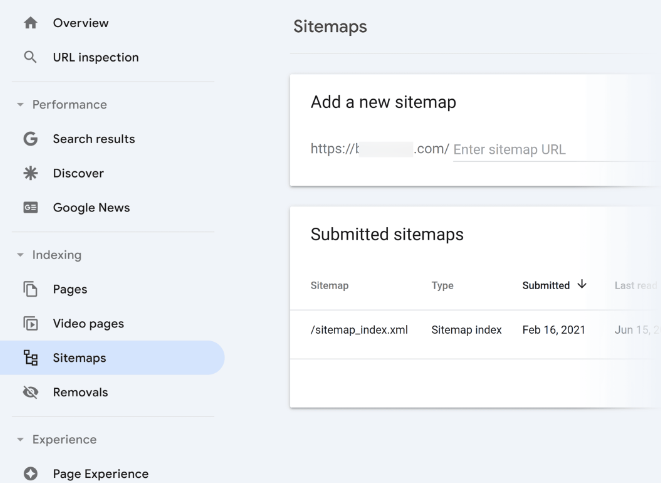Collapse the Experience section
The image size is (661, 483).
(20, 440)
